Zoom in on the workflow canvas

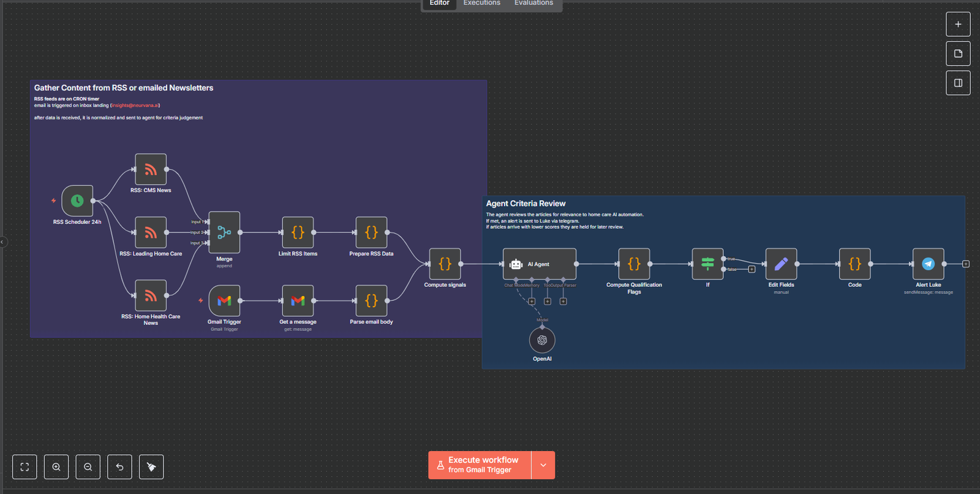point(56,467)
